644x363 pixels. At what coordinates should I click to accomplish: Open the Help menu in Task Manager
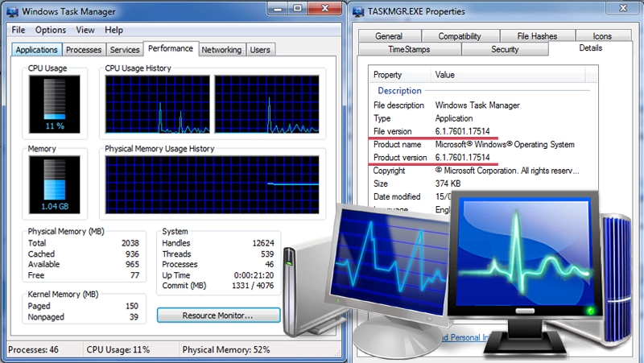tap(114, 30)
